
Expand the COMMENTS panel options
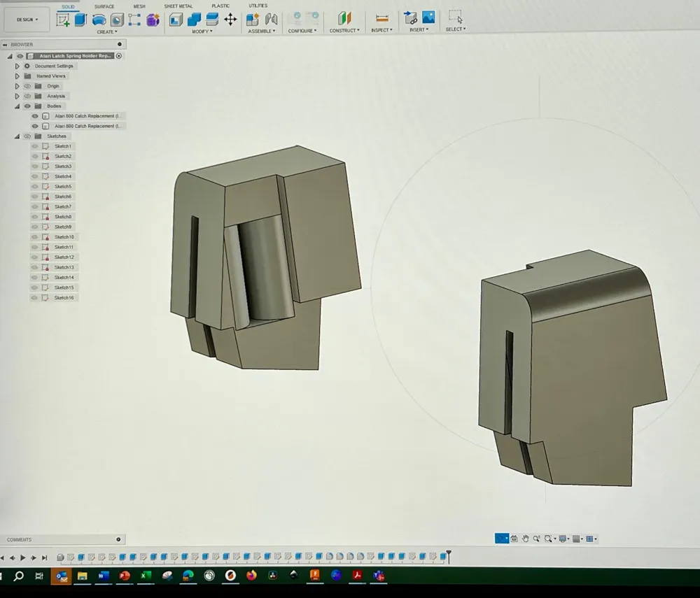click(118, 539)
